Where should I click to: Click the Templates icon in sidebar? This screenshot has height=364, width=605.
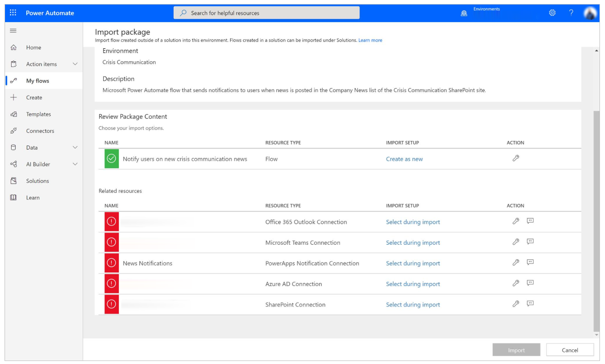click(14, 114)
